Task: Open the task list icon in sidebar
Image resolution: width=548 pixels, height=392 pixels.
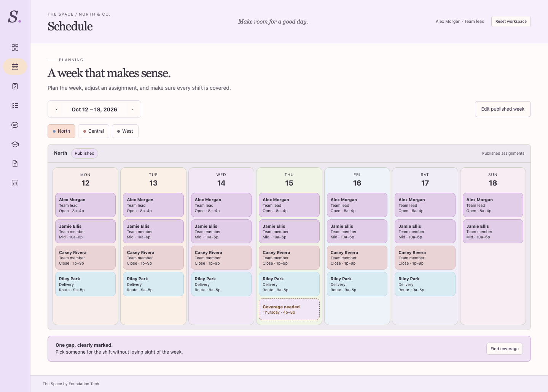Action: [x=15, y=105]
